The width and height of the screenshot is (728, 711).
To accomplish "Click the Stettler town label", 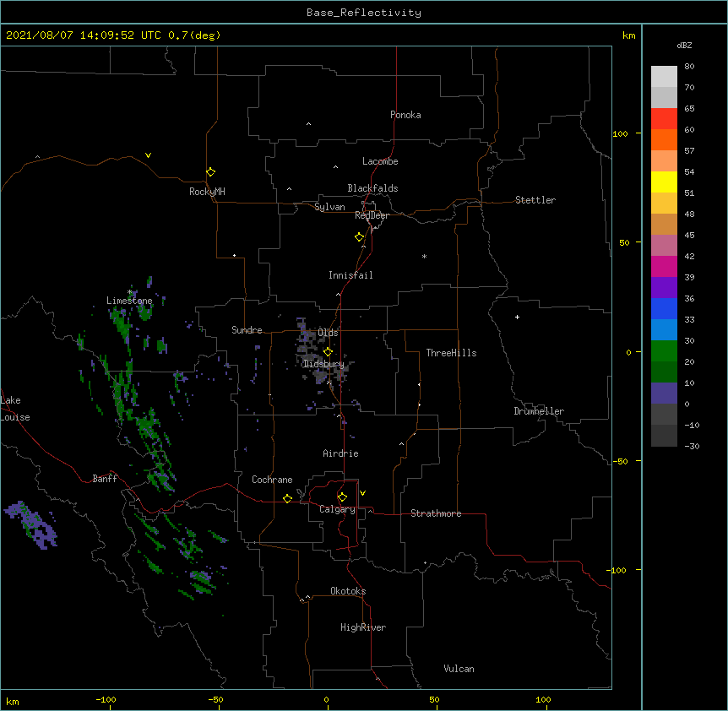I will pos(535,200).
